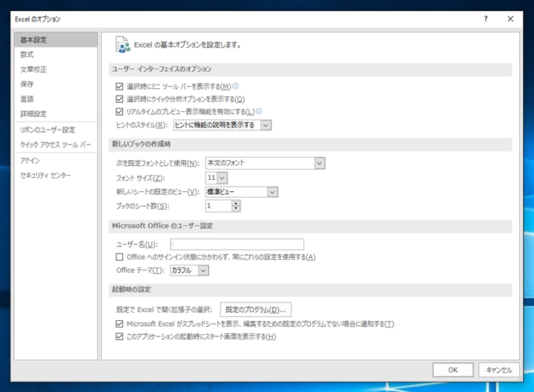Select the 言語 category
Image resolution: width=534 pixels, height=392 pixels.
tap(56, 99)
